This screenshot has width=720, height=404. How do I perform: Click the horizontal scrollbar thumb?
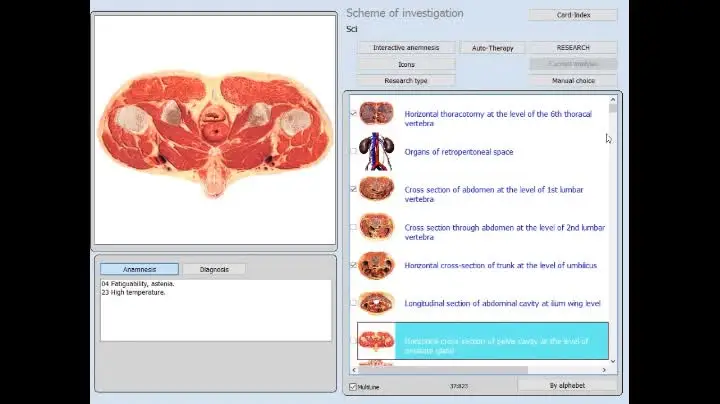pos(443,370)
